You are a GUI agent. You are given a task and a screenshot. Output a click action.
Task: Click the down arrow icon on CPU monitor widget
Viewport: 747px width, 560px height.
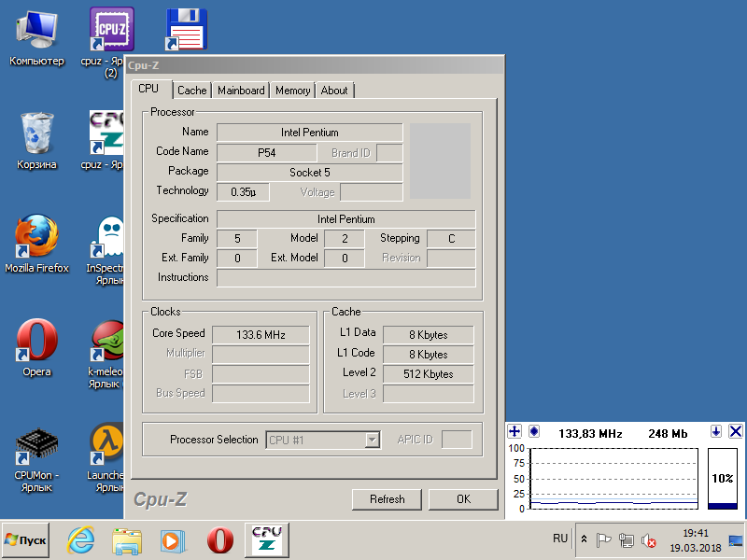(716, 432)
